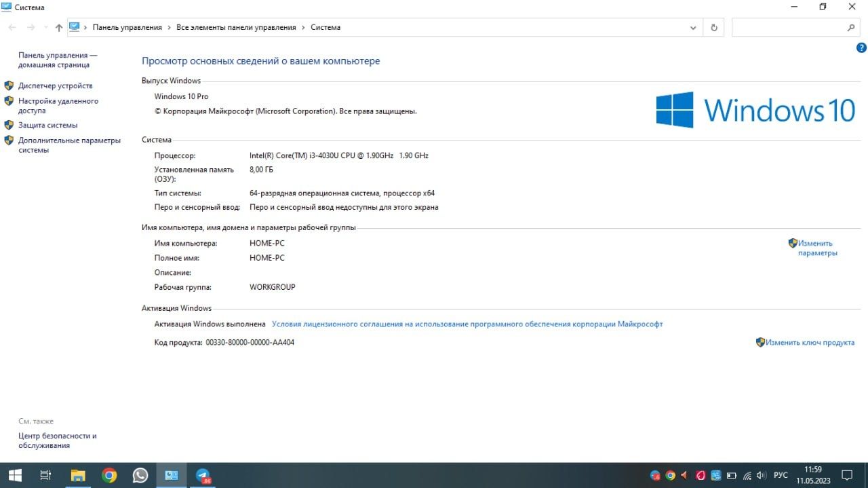This screenshot has height=488, width=868.
Task: Select All Control Panel Items breadcrumb
Action: click(x=236, y=28)
